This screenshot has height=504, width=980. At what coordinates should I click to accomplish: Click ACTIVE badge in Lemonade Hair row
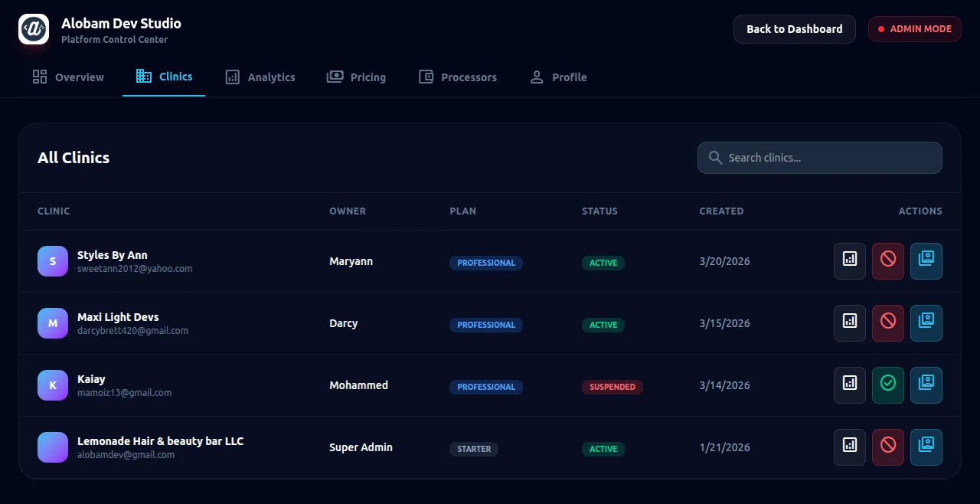click(603, 449)
